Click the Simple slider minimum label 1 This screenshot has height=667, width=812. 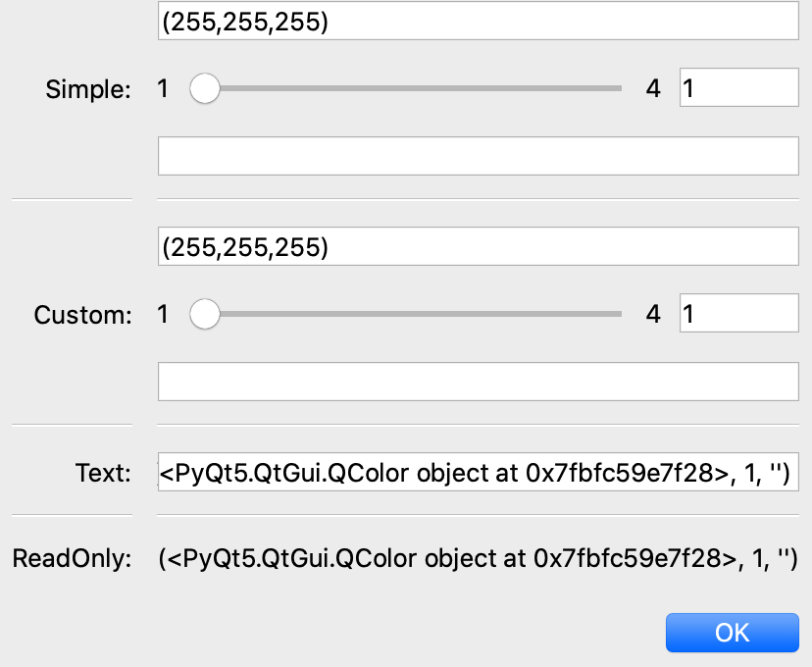tap(163, 89)
